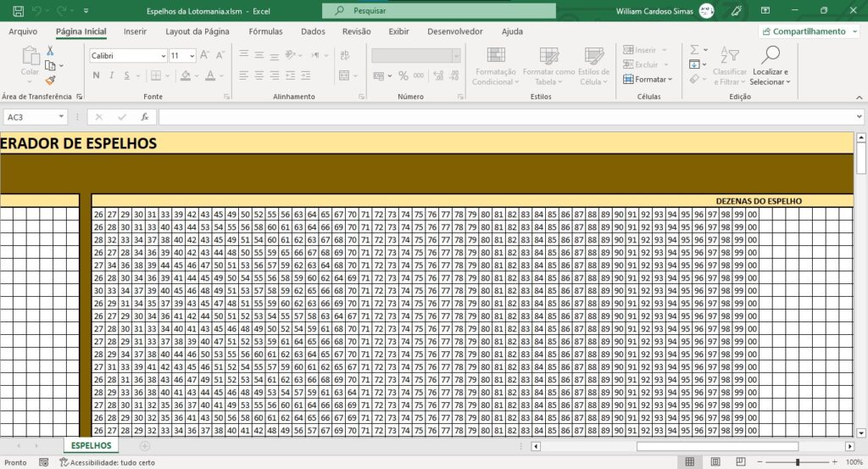
Task: Toggle underline S formatting
Action: [127, 75]
